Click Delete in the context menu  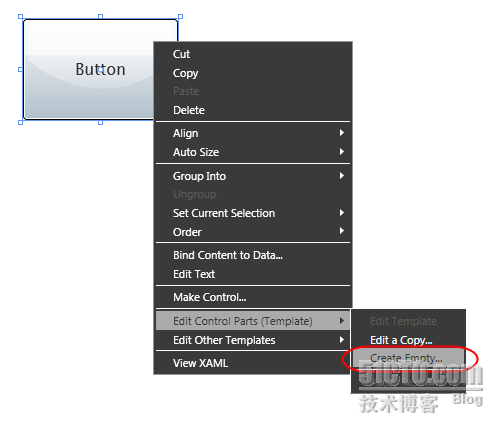253,110
